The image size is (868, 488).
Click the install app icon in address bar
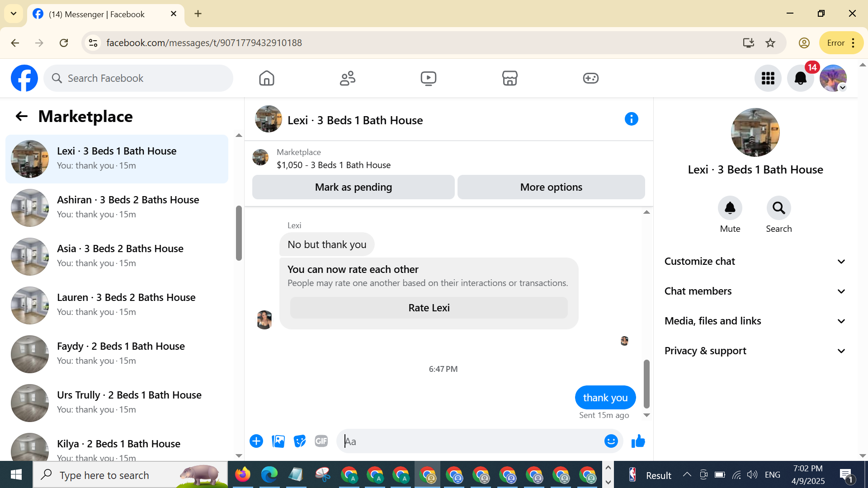(748, 43)
